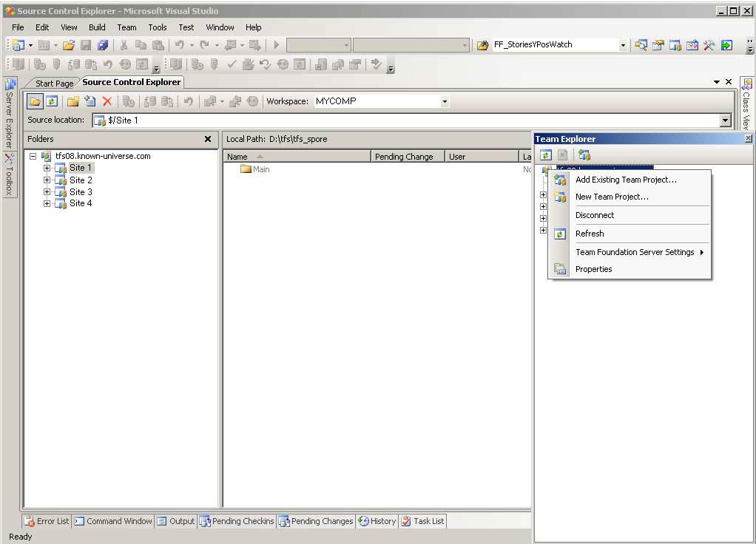Expand the Site 4 folder node

[x=47, y=203]
